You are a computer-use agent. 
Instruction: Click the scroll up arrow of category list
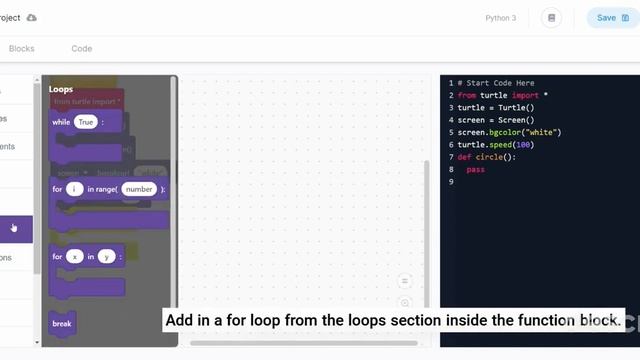[x=37, y=80]
